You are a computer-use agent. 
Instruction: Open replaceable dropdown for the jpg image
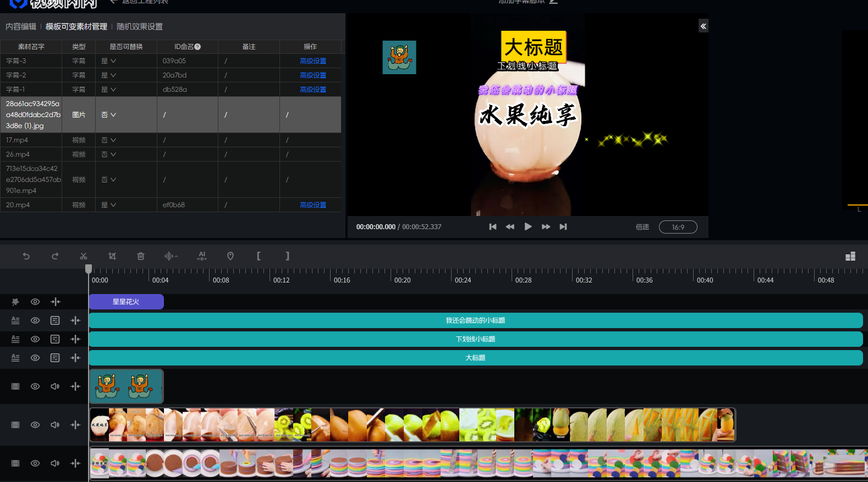click(x=109, y=115)
